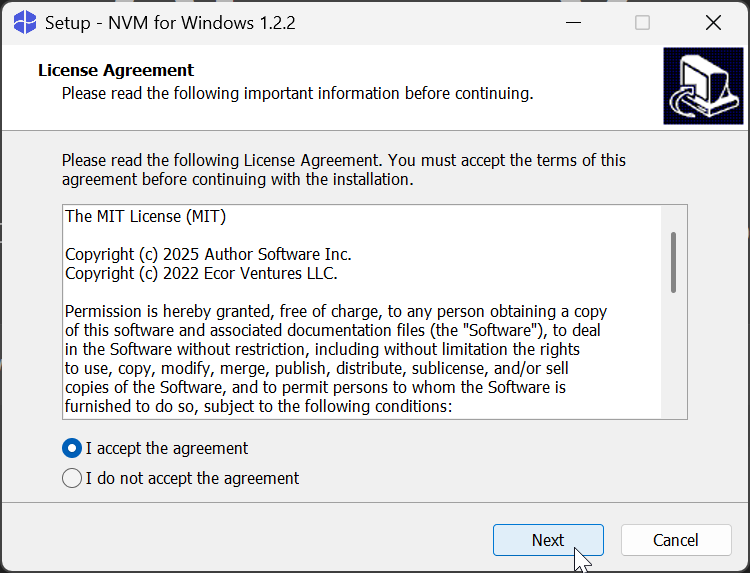
Task: Click the NVM app icon in title bar
Action: click(24, 22)
